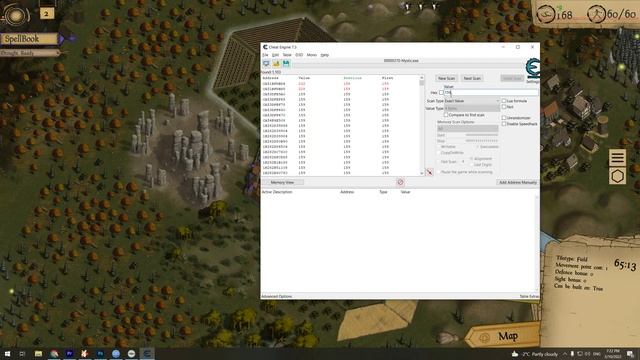Enable Speedhack checkbox

(504, 124)
